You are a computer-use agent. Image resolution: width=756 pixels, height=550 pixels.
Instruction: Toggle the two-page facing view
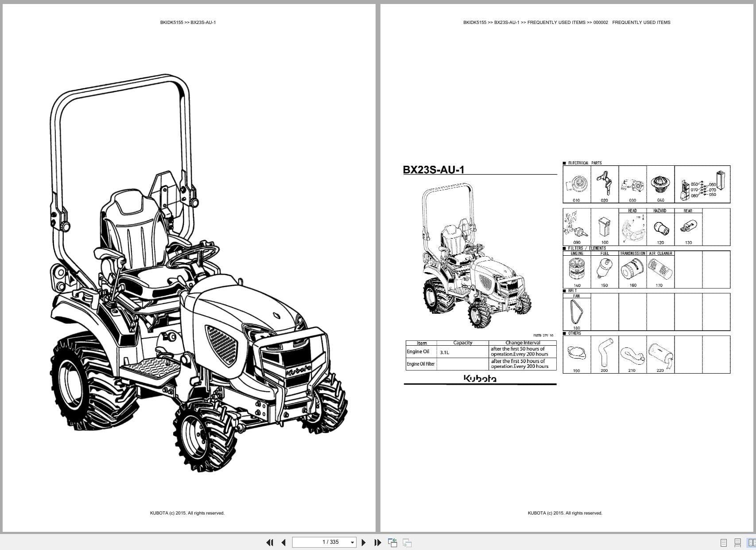coord(751,542)
